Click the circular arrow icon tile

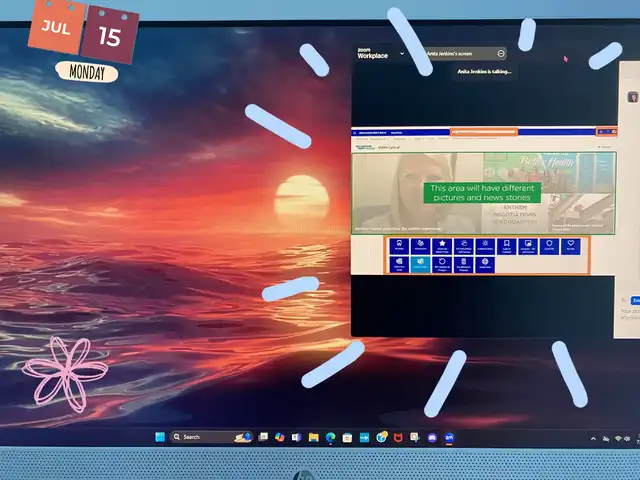442,264
